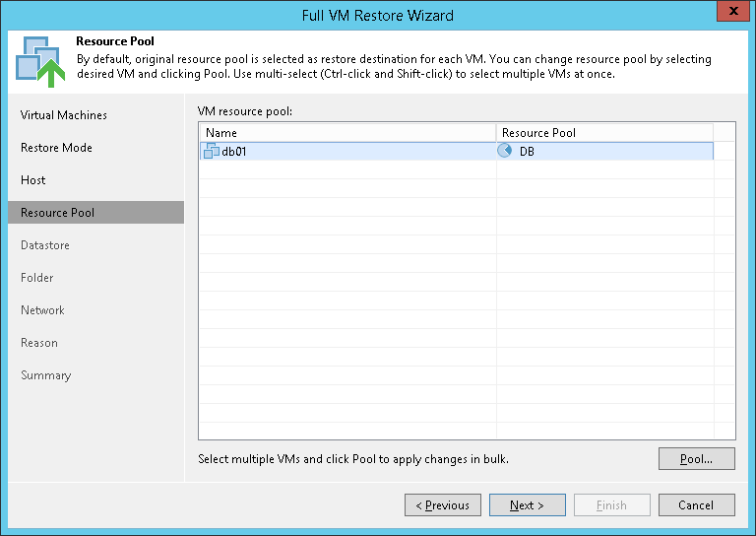Switch to the Restore Mode step
Viewport: 756px width, 536px height.
pyautogui.click(x=56, y=148)
